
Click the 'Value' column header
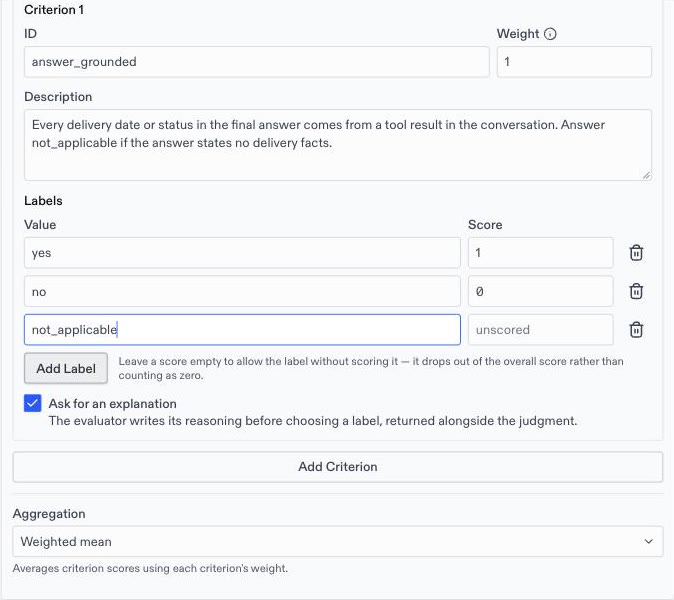pyautogui.click(x=40, y=225)
